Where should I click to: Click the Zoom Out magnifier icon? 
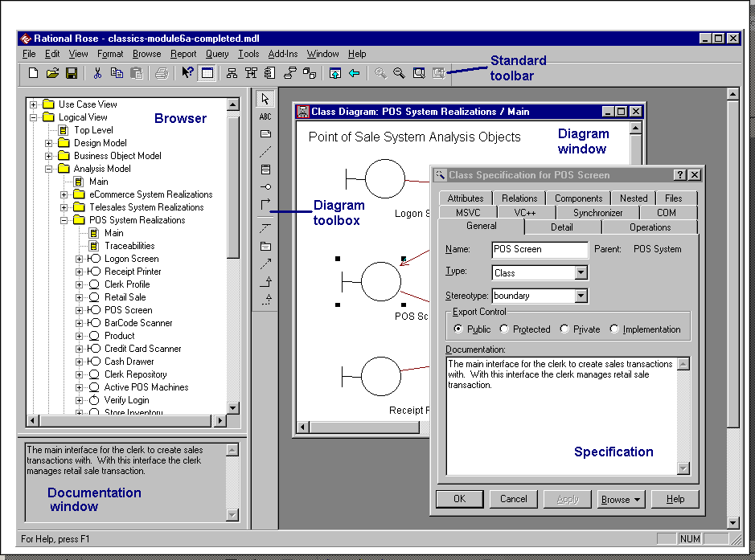(399, 73)
